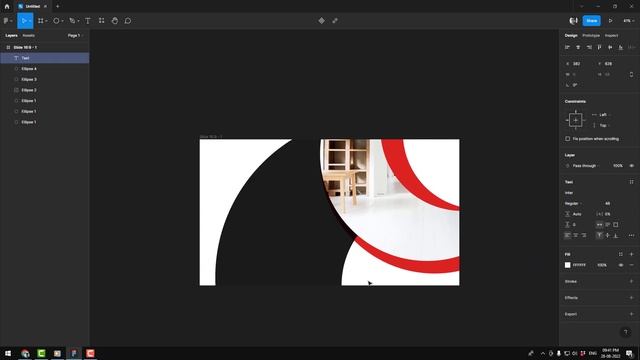Add an Effect with plus button

click(631, 298)
